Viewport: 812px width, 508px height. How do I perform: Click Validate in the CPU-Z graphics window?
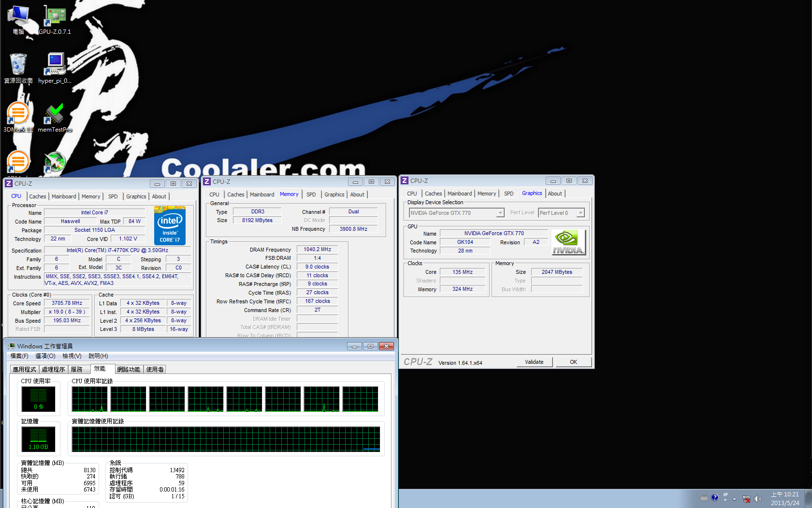pos(534,362)
